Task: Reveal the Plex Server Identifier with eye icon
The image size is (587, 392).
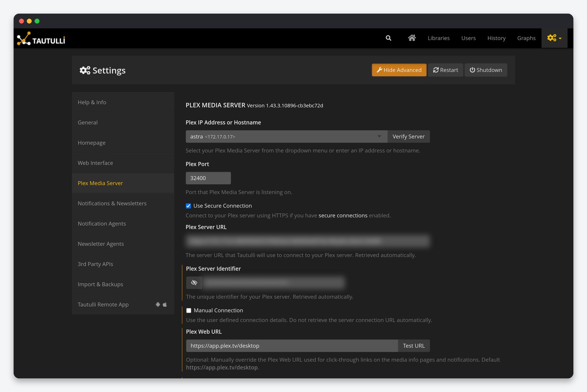Action: pyautogui.click(x=194, y=283)
